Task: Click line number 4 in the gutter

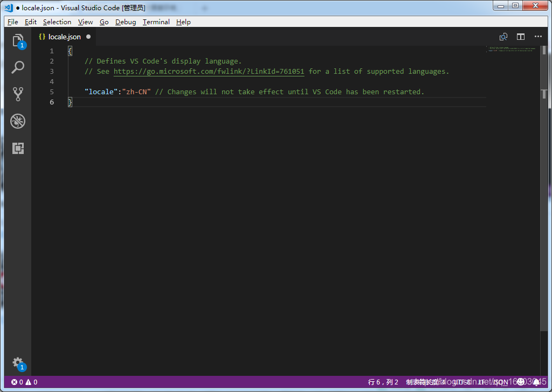Action: (52, 81)
